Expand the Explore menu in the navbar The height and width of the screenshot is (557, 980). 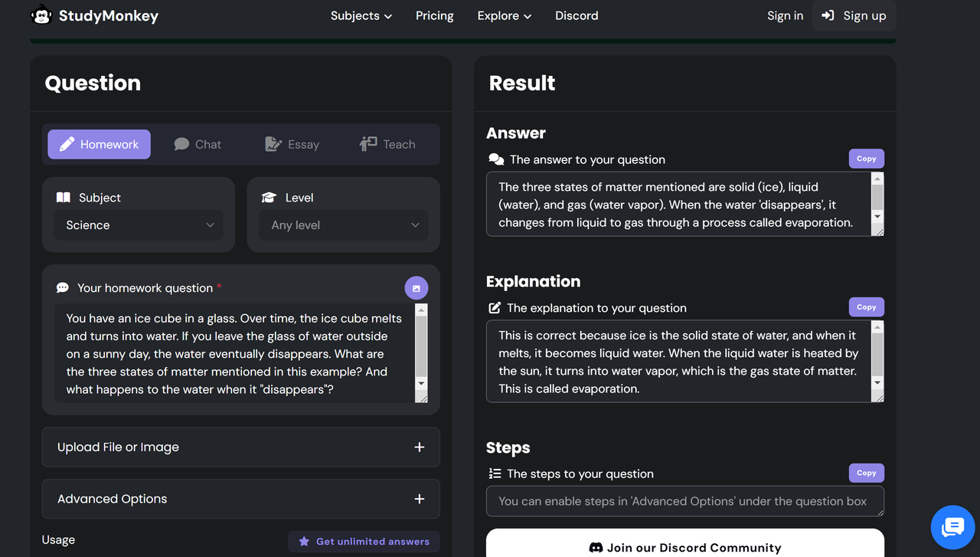(504, 15)
